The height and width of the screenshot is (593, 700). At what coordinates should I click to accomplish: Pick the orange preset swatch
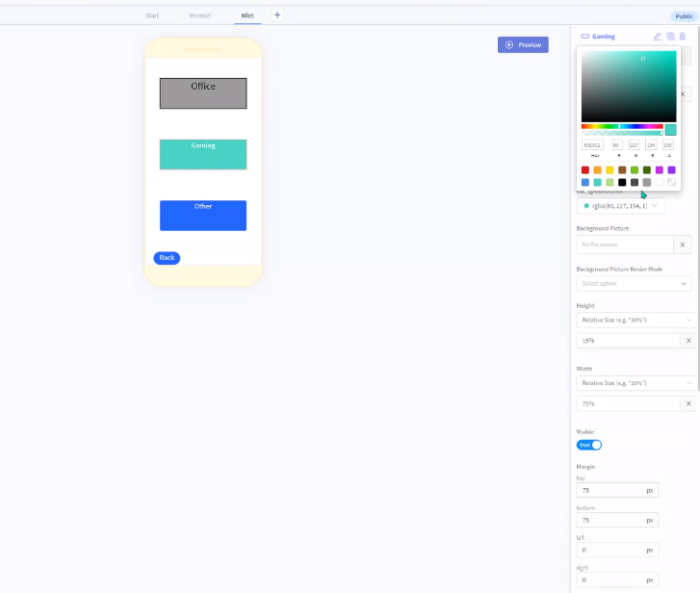tap(597, 170)
